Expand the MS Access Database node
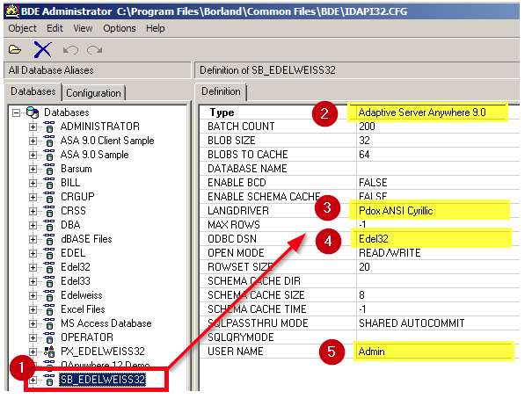 pyautogui.click(x=33, y=323)
